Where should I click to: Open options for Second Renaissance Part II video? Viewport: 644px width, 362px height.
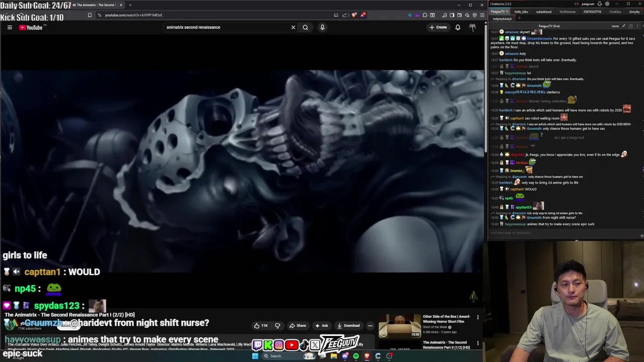tap(478, 343)
